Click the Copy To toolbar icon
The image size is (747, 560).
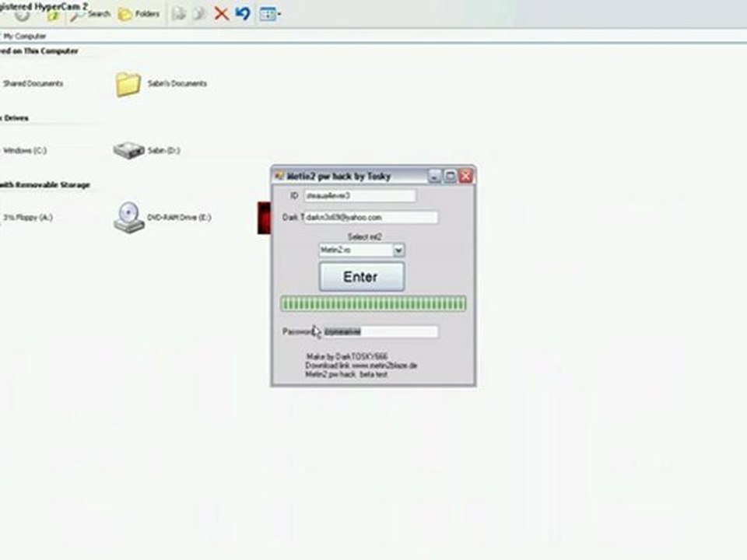click(199, 14)
